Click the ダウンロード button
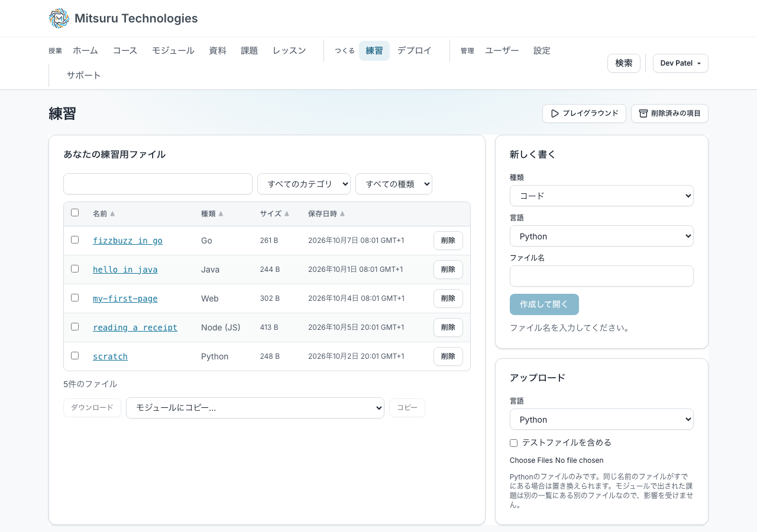 (x=92, y=408)
